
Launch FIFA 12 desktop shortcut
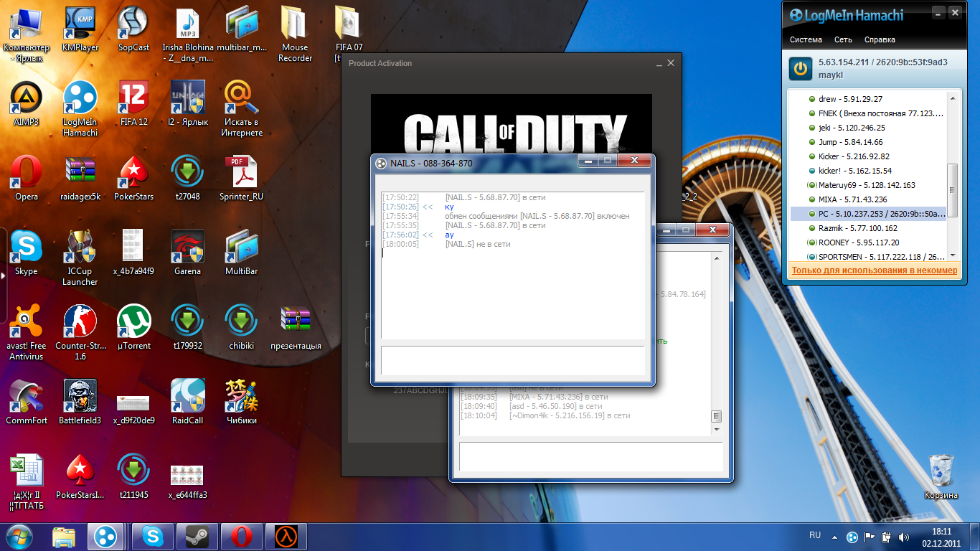[x=133, y=103]
